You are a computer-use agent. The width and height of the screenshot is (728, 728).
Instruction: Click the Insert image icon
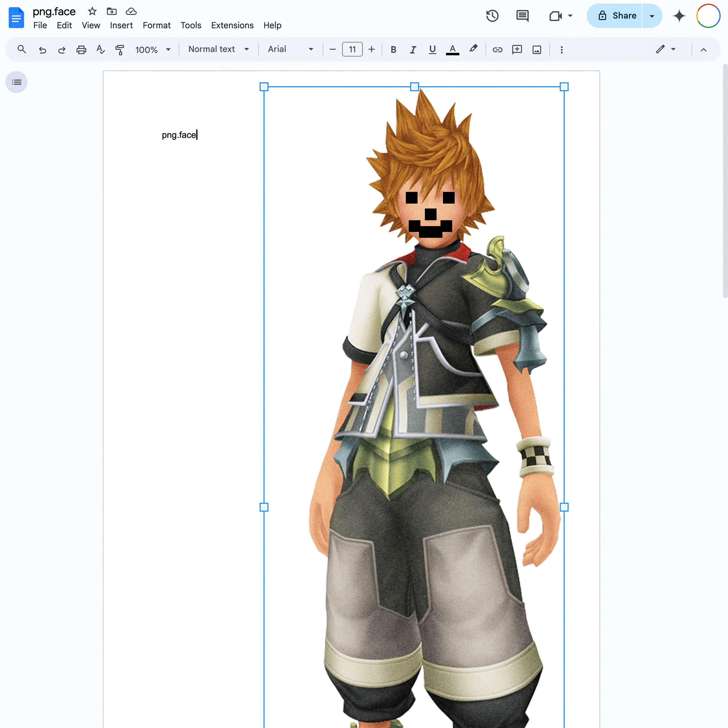[x=537, y=49]
